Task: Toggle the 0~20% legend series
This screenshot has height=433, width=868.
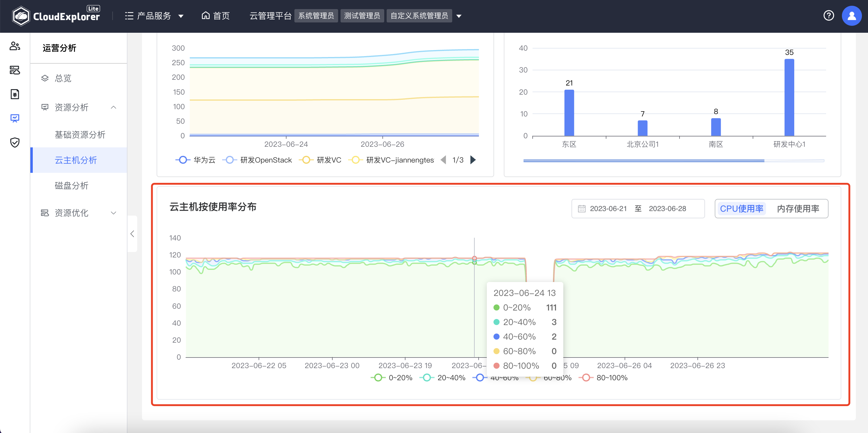Action: [392, 378]
